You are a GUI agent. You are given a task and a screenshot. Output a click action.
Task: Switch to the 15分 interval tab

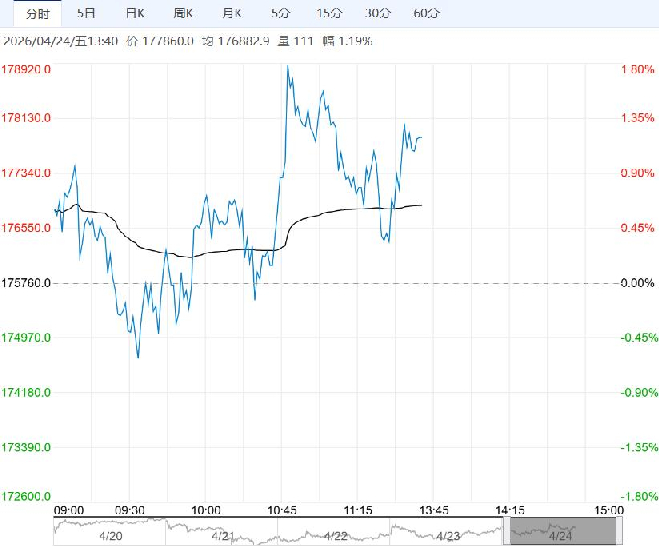click(x=328, y=13)
